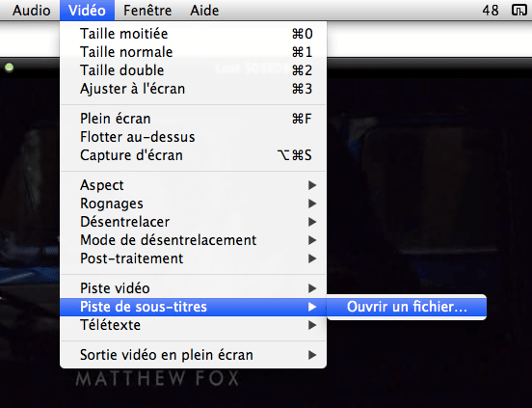Open the Fenêtre menu
This screenshot has width=532, height=408.
[x=147, y=11]
